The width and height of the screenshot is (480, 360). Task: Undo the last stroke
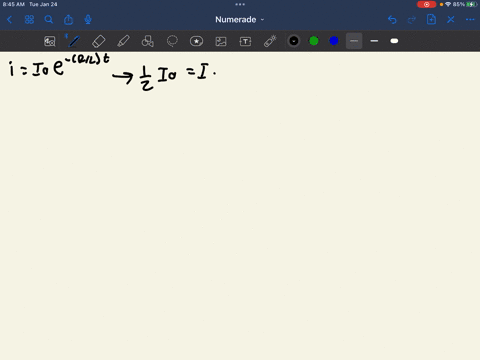[392, 20]
